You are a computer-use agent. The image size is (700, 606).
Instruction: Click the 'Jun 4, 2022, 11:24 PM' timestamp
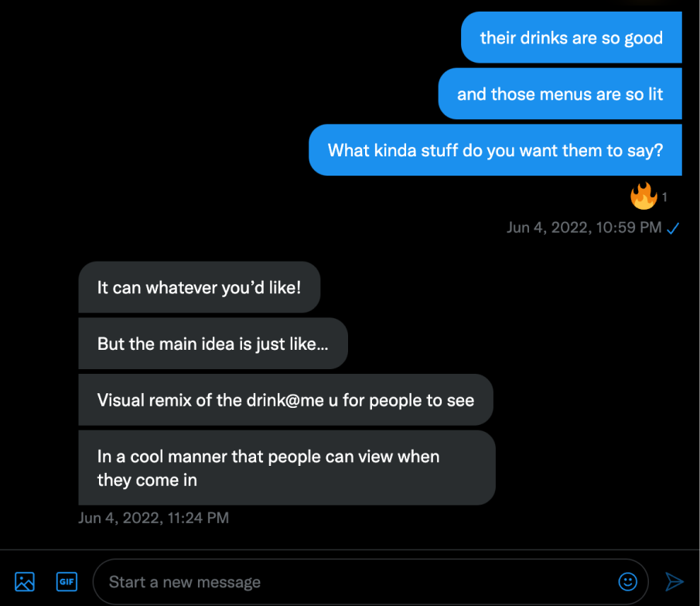(153, 518)
